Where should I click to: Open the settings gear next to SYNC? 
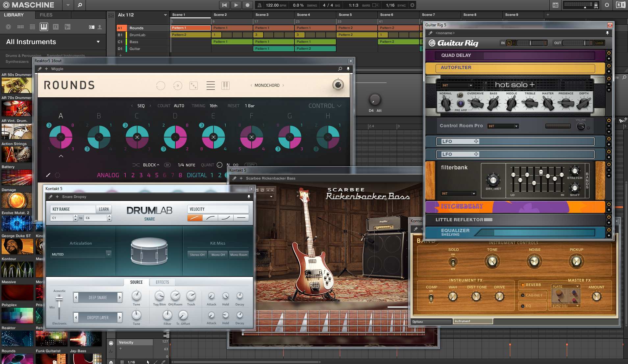pyautogui.click(x=412, y=5)
